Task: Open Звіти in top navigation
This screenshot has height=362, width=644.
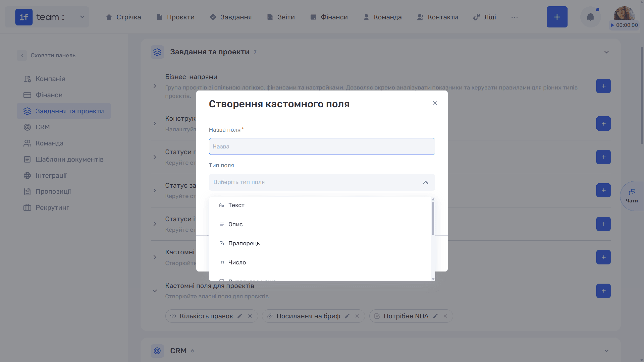Action: [281, 17]
